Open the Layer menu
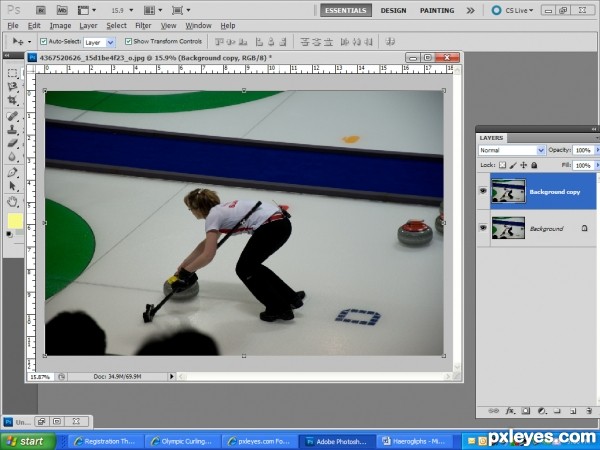 [x=88, y=26]
